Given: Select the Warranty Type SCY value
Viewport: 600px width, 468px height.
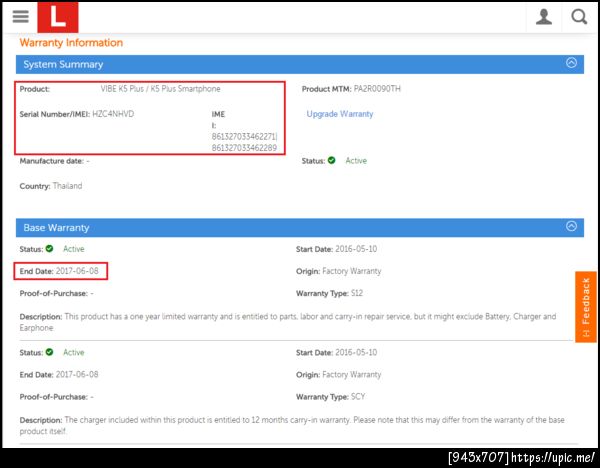Looking at the screenshot, I should [x=358, y=397].
